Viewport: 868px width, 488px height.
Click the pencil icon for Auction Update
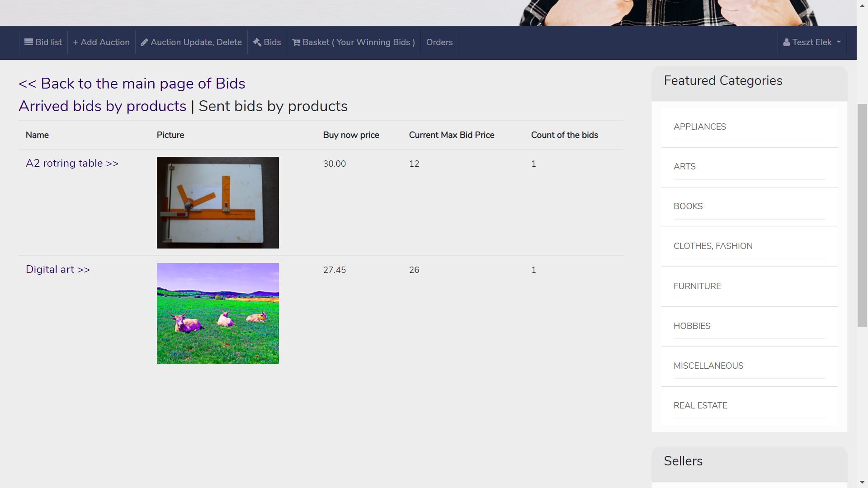pos(144,42)
